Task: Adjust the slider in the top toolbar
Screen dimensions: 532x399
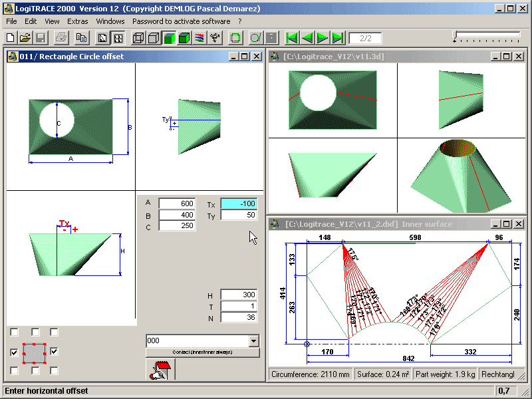Action: click(x=455, y=36)
